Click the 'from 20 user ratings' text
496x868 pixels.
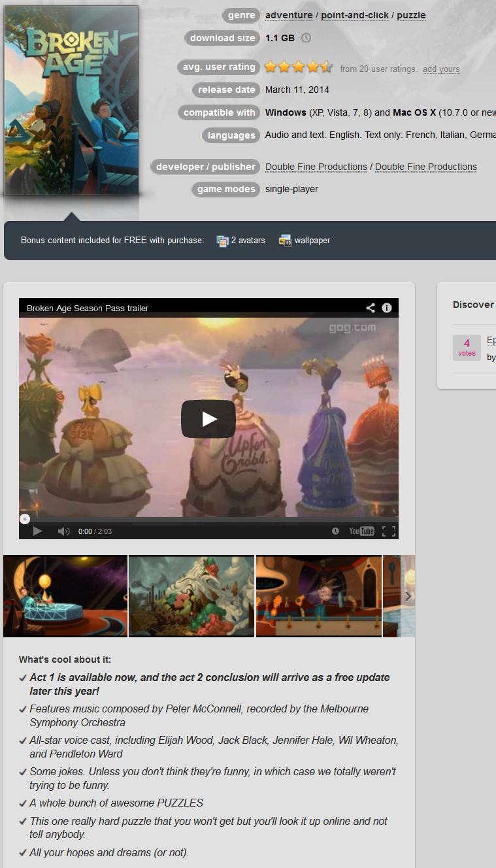pyautogui.click(x=378, y=69)
